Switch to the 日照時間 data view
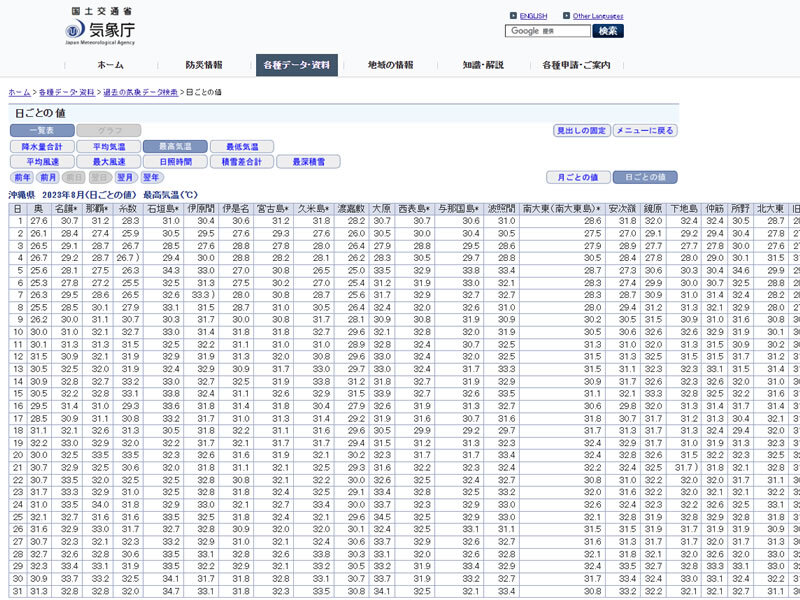 [176, 162]
